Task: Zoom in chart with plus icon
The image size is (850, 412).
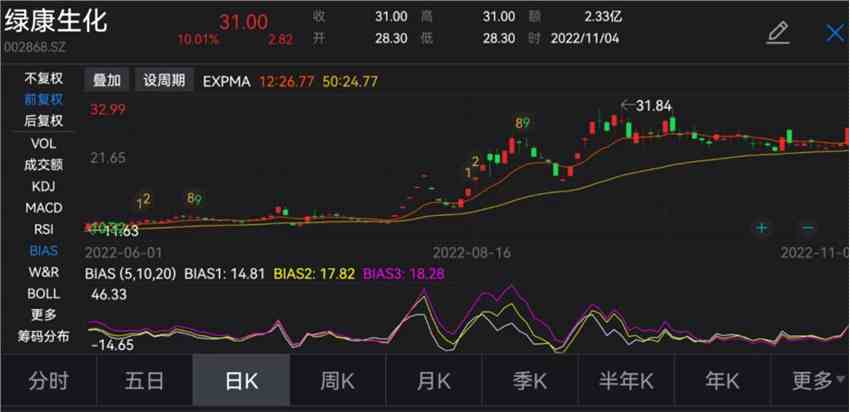Action: [x=762, y=228]
